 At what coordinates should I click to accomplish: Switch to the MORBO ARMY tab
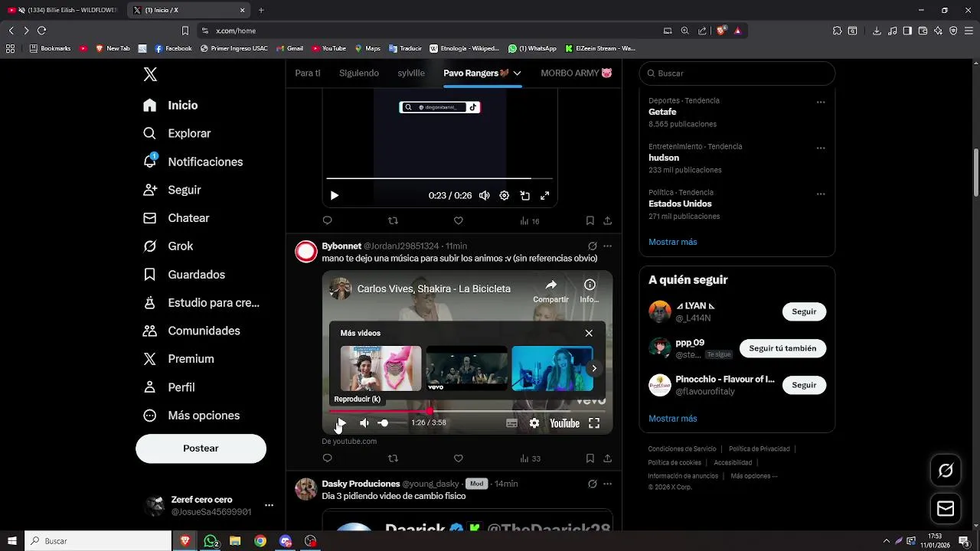click(x=576, y=73)
